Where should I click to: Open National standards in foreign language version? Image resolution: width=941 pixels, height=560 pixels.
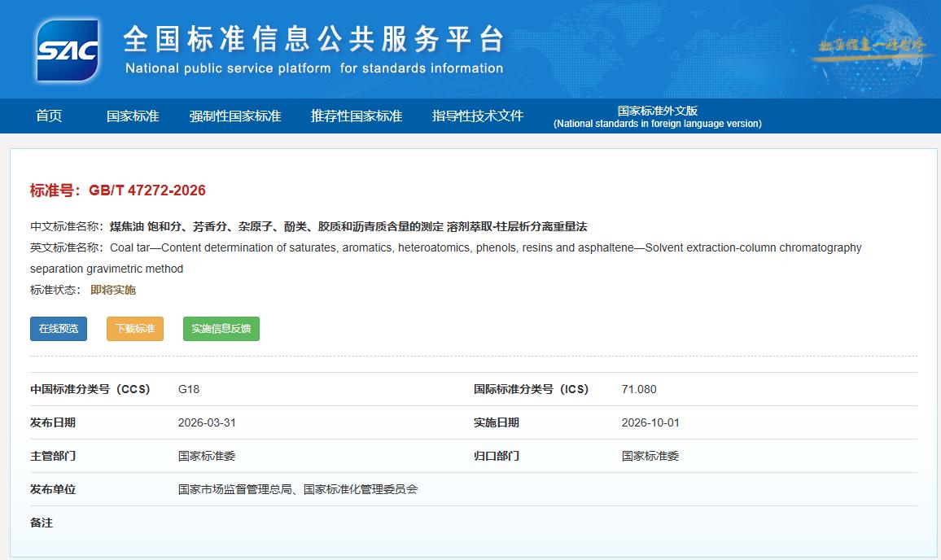[657, 116]
